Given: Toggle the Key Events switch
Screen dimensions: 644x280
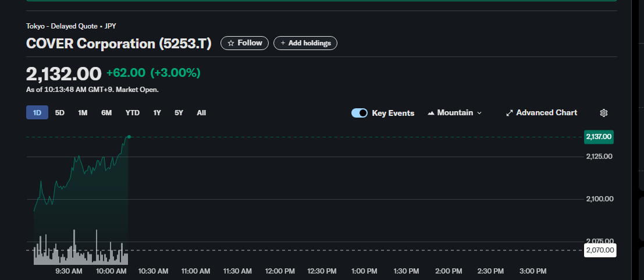Looking at the screenshot, I should coord(360,113).
